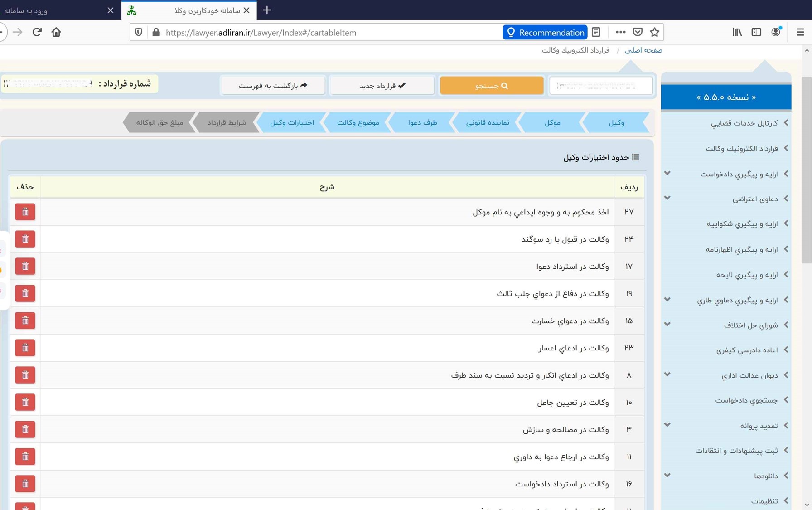Toggle reader view icon
Image resolution: width=812 pixels, height=510 pixels.
[x=596, y=32]
